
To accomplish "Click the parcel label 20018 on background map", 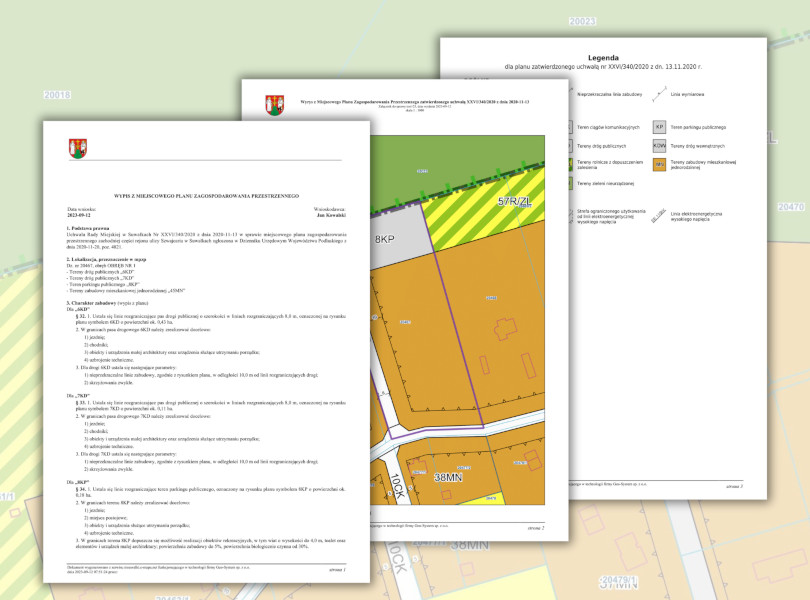I will (57, 95).
